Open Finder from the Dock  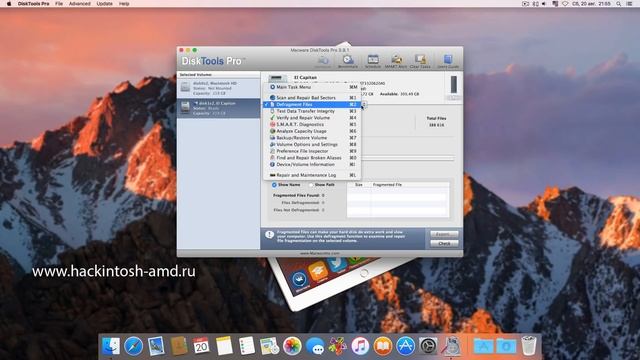(111, 346)
